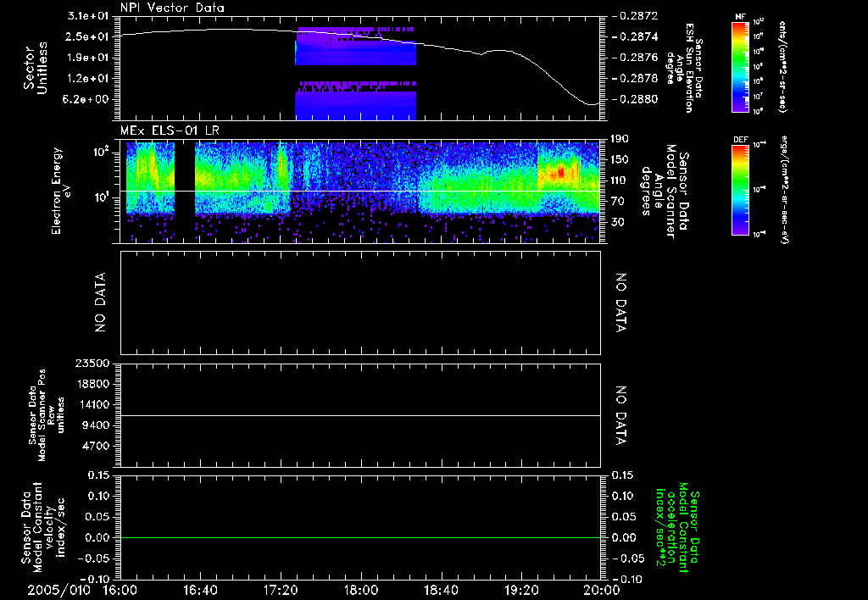Click the 1.9e+01 sector tick value
868x600 pixels.
tap(88, 58)
